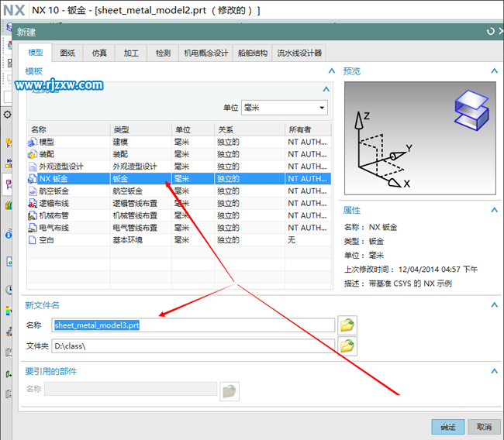Select the 空白 blank template icon
Viewport: 504px width, 440px height.
(x=32, y=240)
